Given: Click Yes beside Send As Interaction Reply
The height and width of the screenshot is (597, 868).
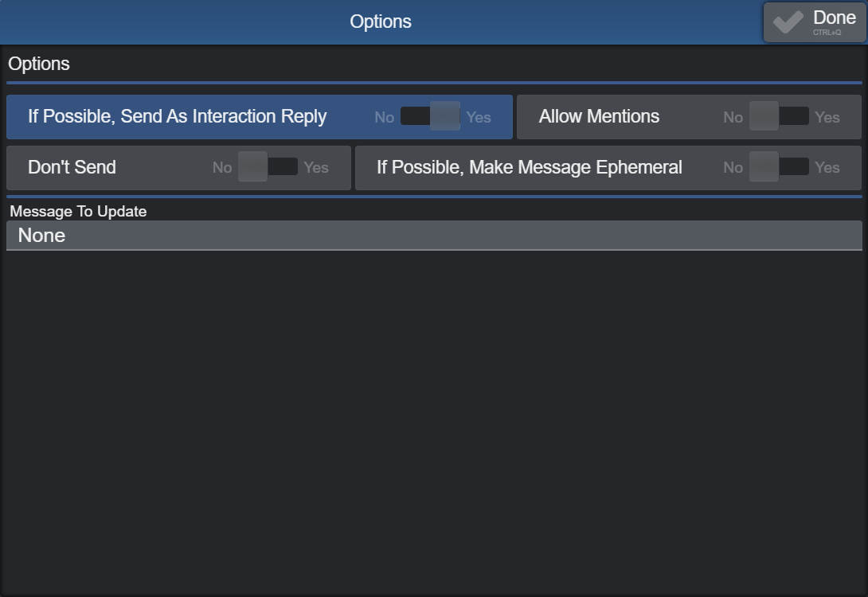Looking at the screenshot, I should 479,117.
